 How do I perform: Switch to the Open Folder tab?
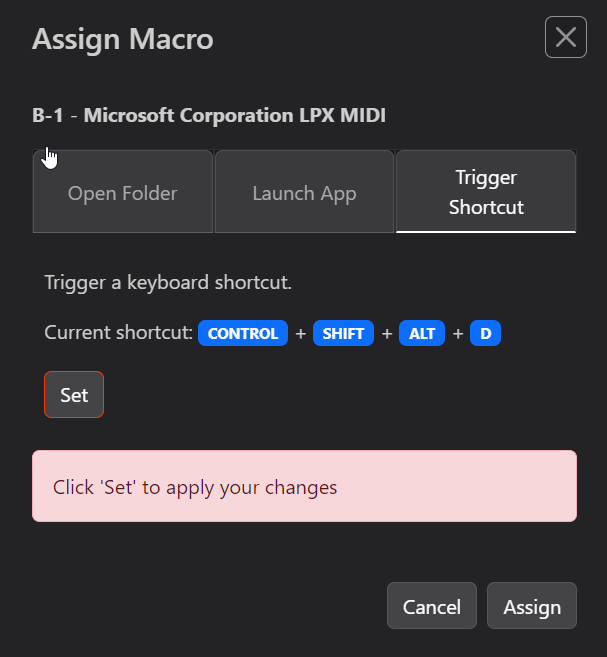[x=123, y=193]
